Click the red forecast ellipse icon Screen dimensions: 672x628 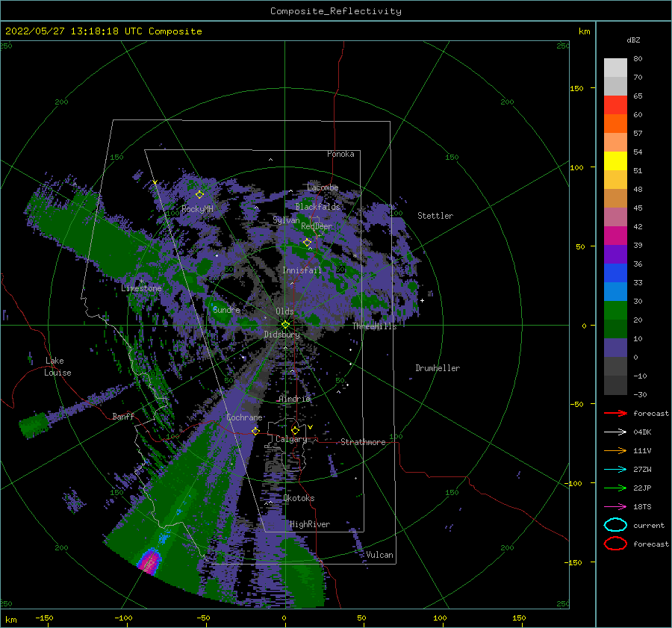pyautogui.click(x=615, y=544)
